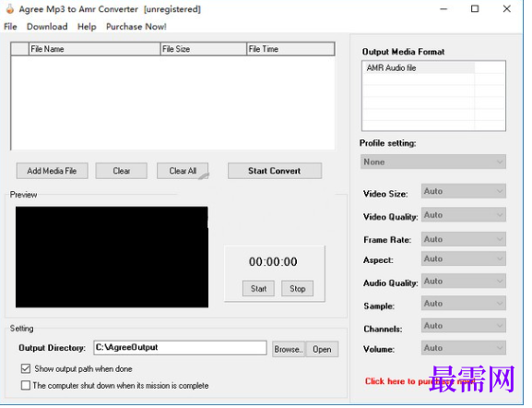
Task: Start the preview playback
Action: 258,289
